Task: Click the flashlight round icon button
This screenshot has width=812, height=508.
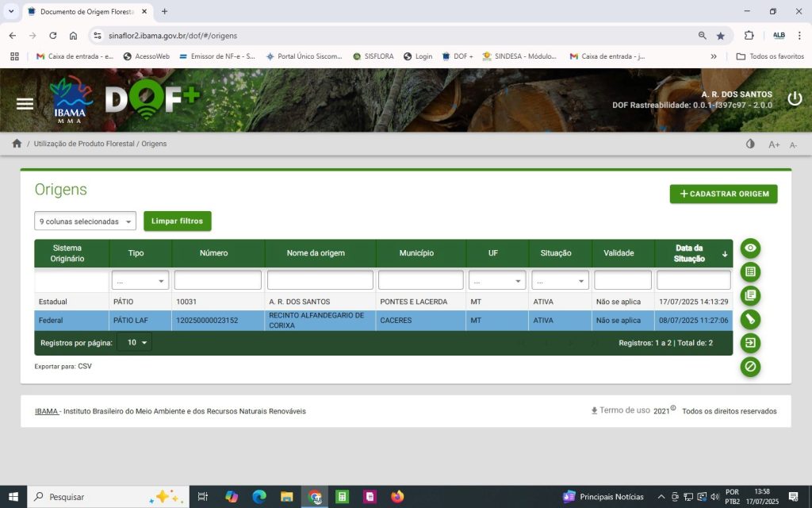Action: [750, 319]
